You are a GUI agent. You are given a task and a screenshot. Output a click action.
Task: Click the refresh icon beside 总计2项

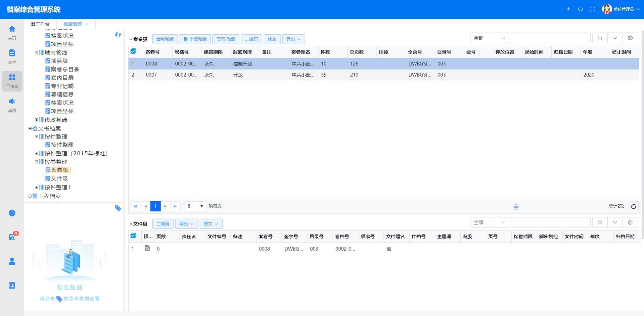633,206
